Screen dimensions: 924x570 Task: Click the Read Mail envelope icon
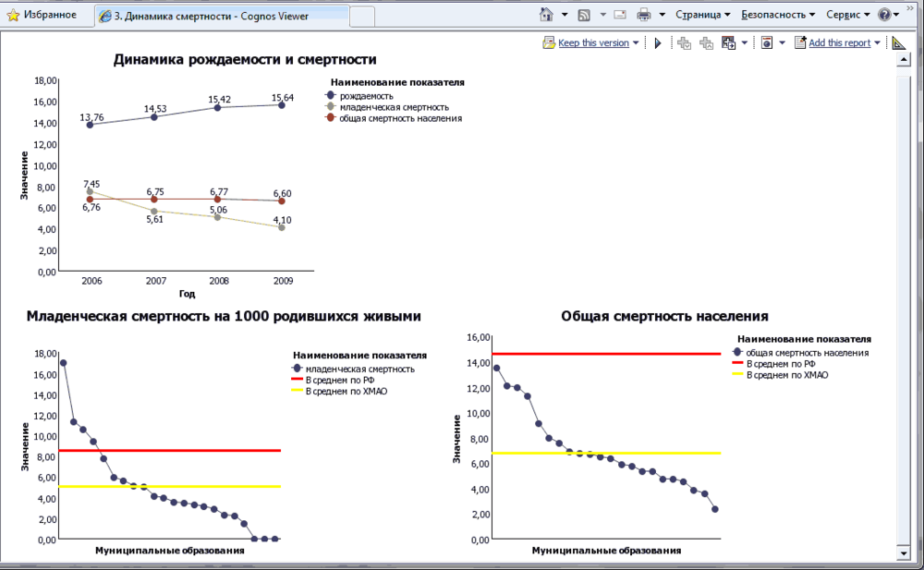620,15
